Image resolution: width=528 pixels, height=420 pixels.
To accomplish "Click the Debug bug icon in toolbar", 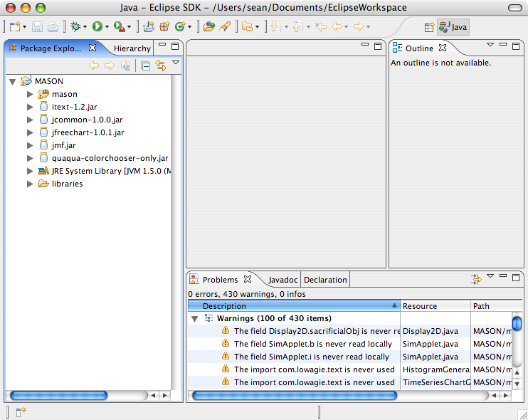I will pos(75,27).
